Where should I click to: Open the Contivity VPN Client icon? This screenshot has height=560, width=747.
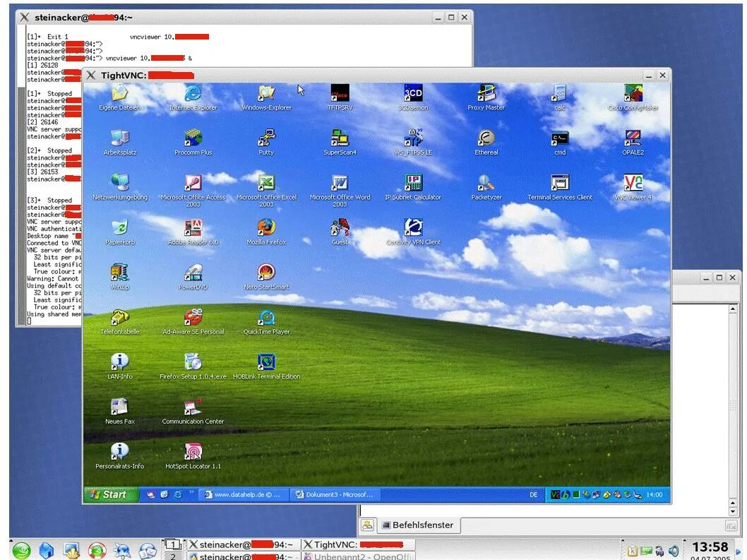point(413,228)
